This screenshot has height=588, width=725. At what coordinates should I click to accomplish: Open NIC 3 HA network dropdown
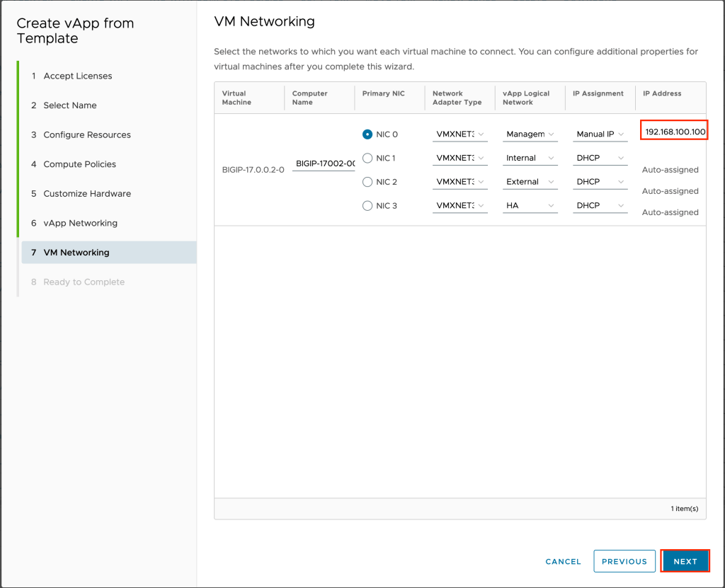pyautogui.click(x=530, y=206)
